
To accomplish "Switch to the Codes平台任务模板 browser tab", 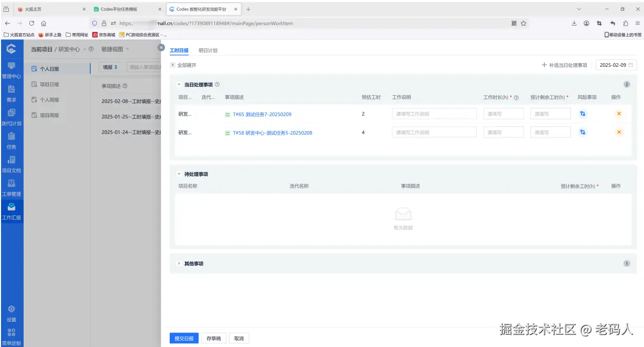I will [128, 9].
